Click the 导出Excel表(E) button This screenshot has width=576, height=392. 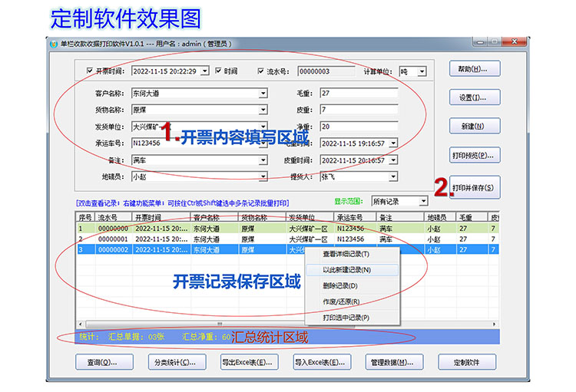(x=249, y=362)
